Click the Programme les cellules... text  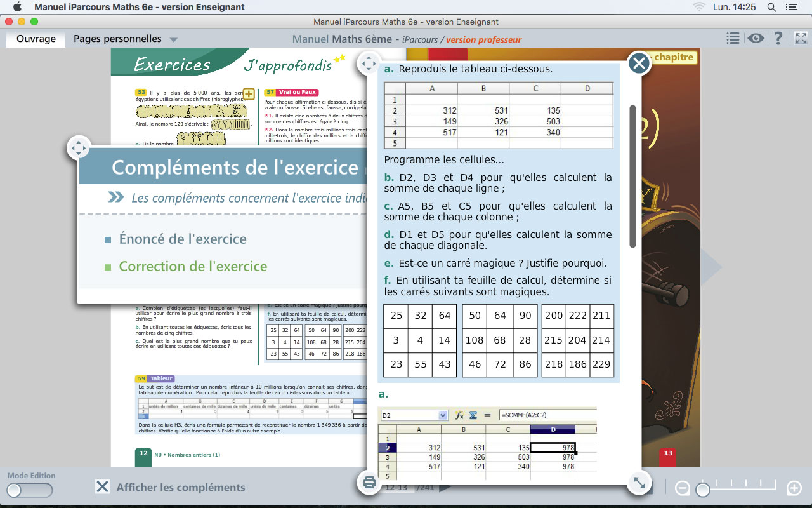click(x=444, y=160)
